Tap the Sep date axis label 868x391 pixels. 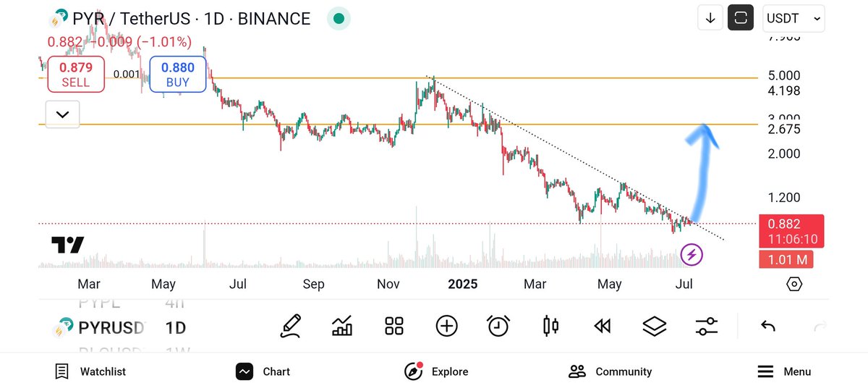(313, 285)
